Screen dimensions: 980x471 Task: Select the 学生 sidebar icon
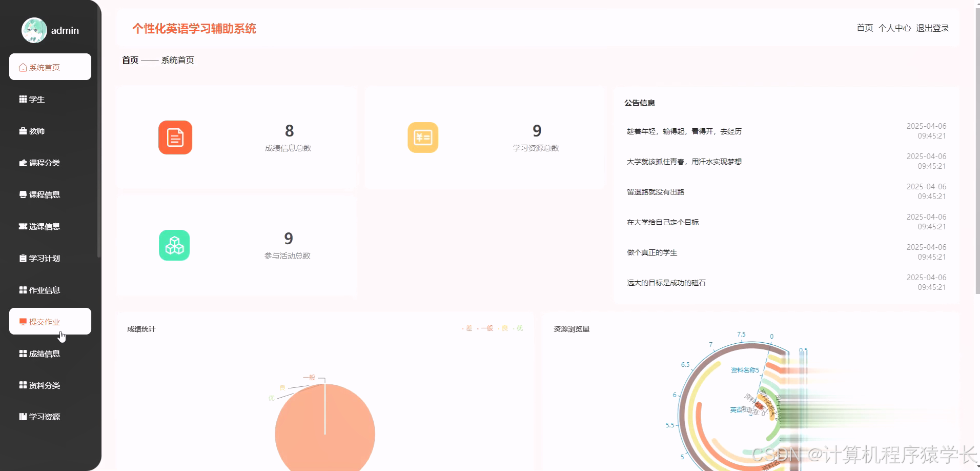click(x=23, y=99)
